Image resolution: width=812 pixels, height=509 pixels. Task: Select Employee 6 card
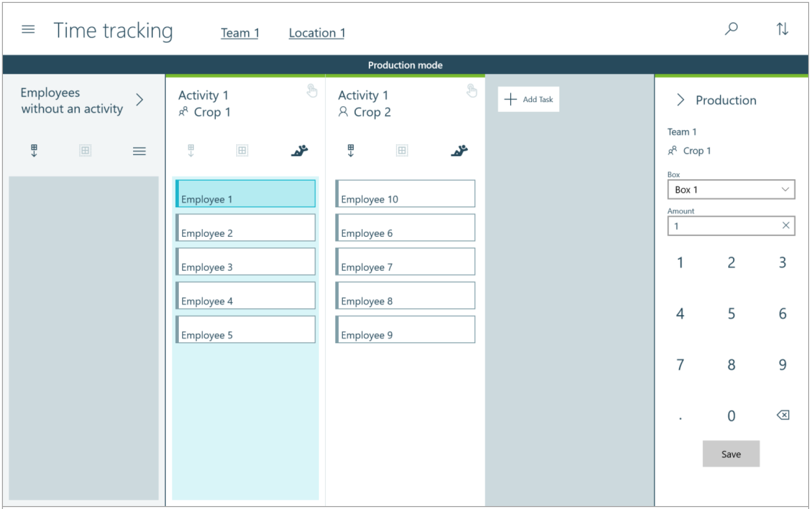tap(405, 228)
